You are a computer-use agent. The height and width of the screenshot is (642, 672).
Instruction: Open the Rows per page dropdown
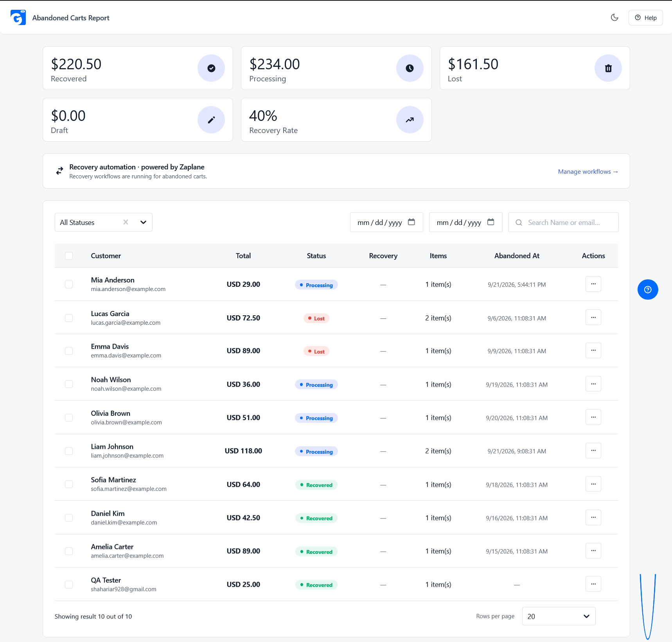tap(559, 616)
